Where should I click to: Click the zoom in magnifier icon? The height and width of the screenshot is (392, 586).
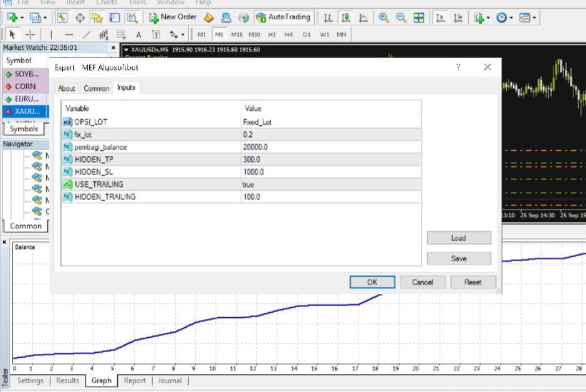(384, 17)
